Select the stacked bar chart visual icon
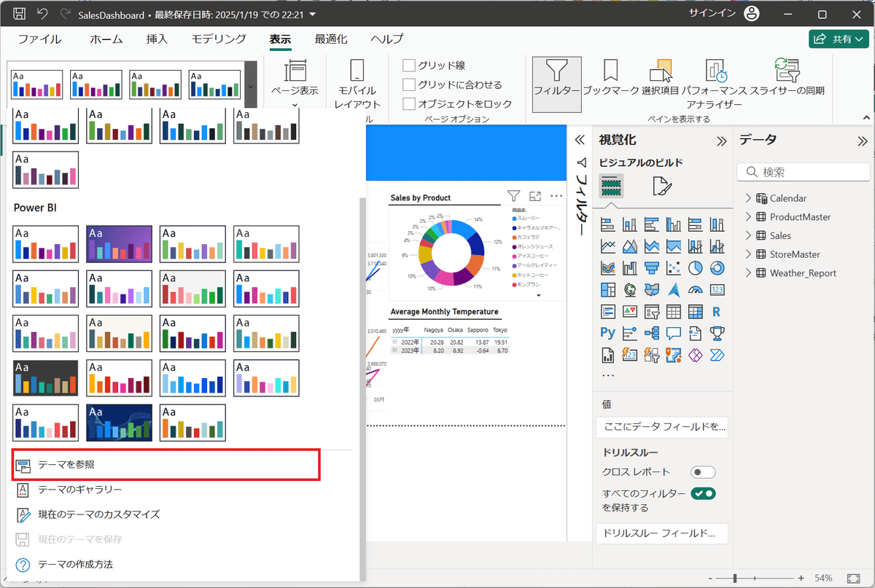875x588 pixels. click(607, 224)
